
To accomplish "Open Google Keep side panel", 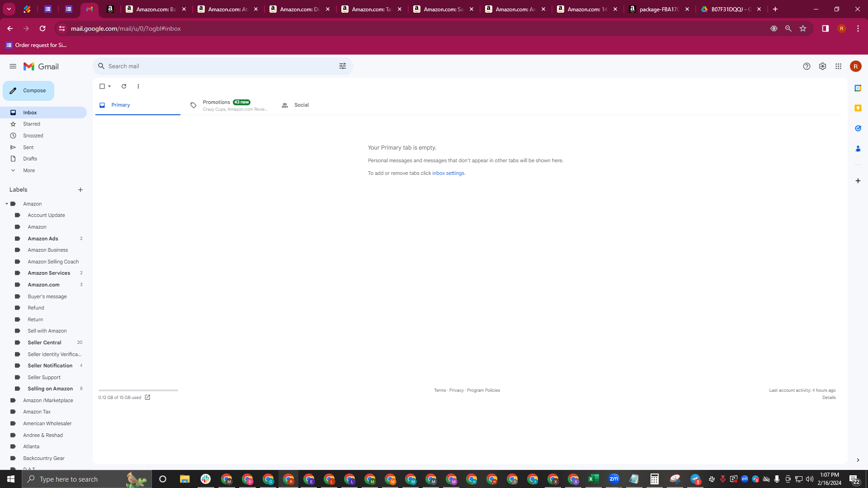I will [858, 108].
